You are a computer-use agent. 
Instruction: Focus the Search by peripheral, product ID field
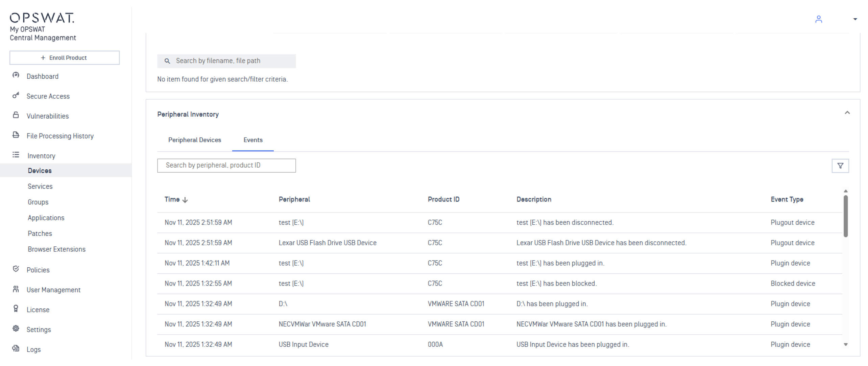point(226,166)
